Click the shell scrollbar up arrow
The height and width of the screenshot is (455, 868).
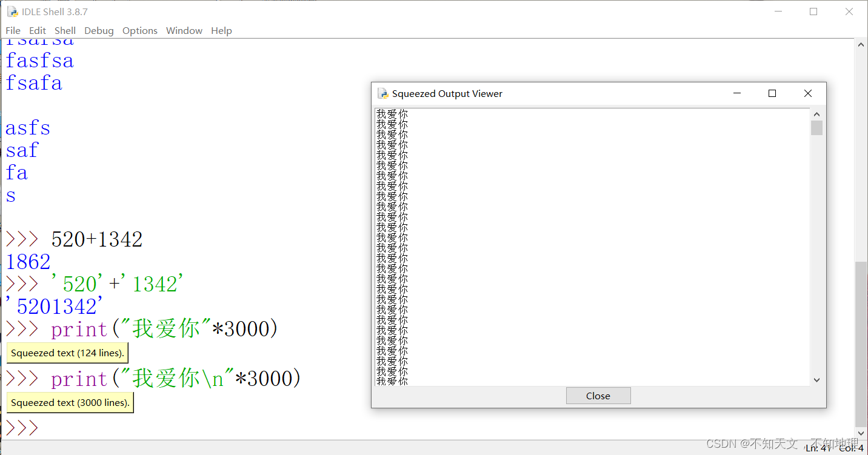coord(861,43)
